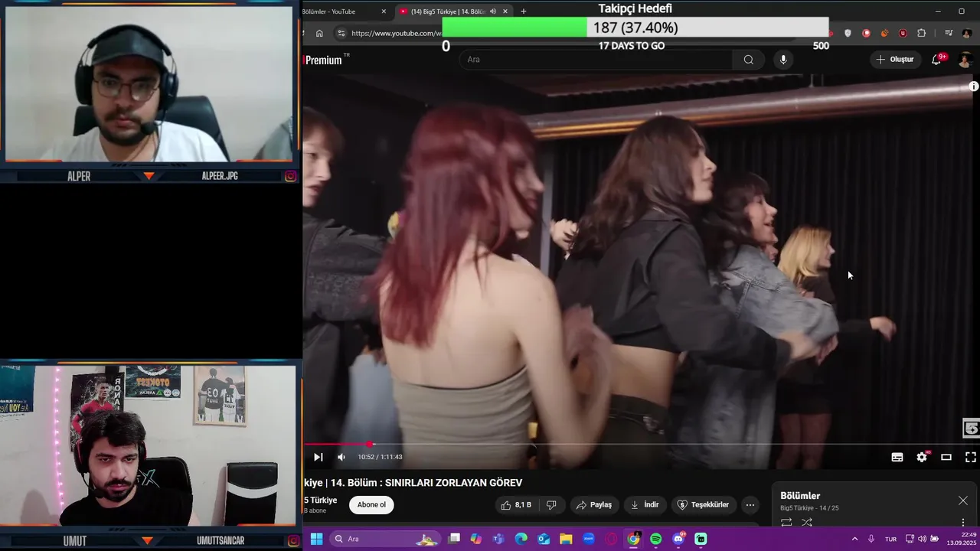Click the TUR keyboard language indicator
The height and width of the screenshot is (551, 980).
point(890,539)
